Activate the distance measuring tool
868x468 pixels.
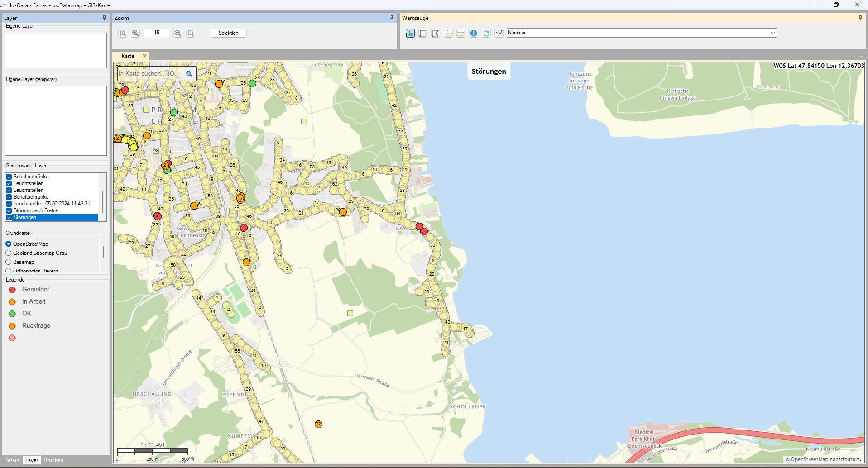click(461, 33)
